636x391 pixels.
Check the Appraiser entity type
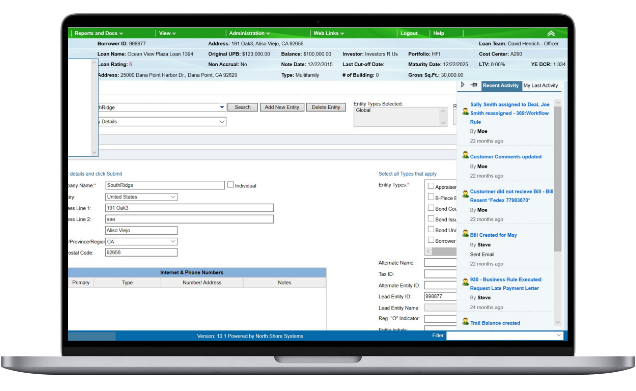coord(431,186)
